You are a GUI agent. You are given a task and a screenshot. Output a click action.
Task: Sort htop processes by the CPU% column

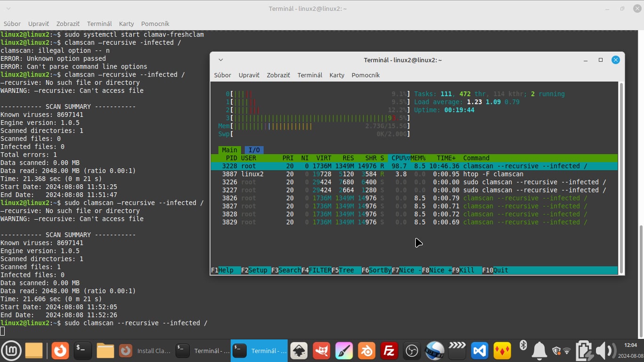point(400,158)
